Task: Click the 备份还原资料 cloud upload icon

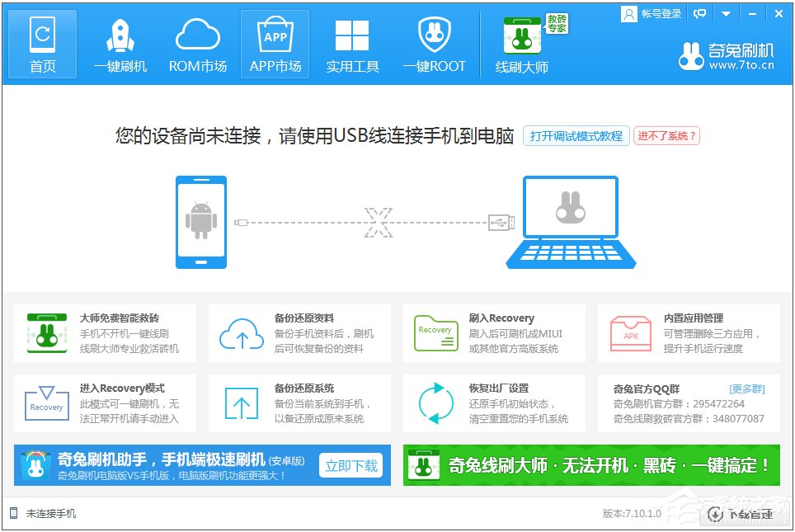Action: 242,334
